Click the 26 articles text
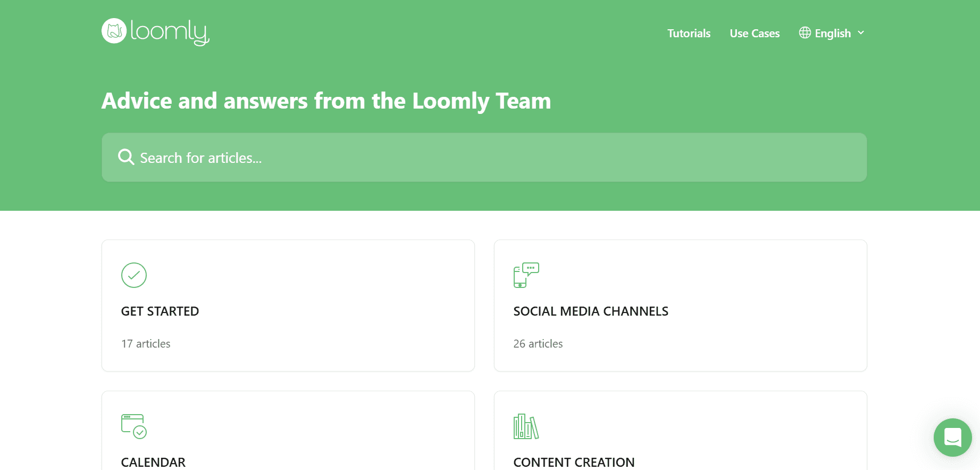 [x=538, y=344]
